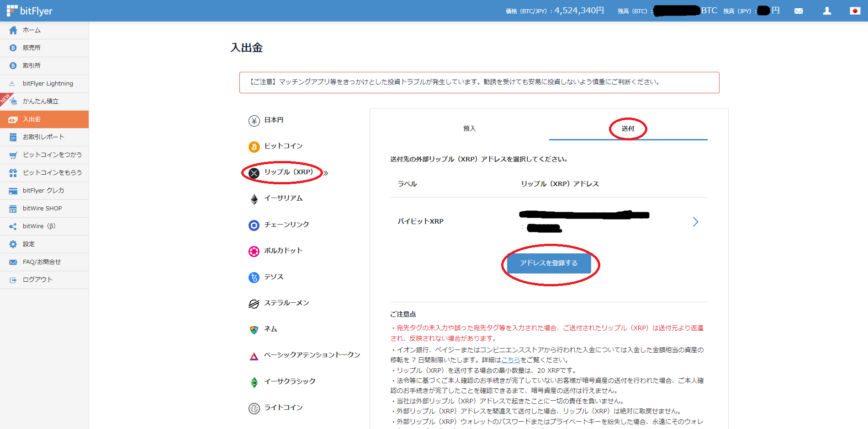The image size is (868, 429).
Task: Select the green Ethereum Classic icon
Action: (x=254, y=382)
